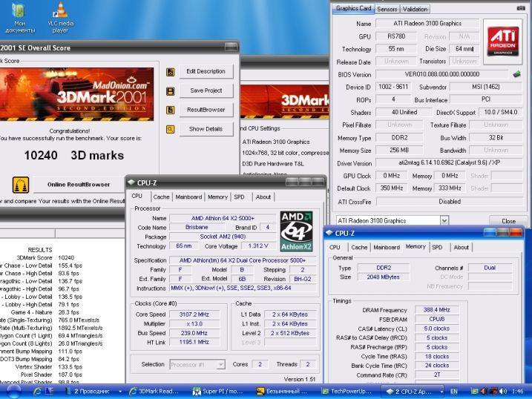Click the CPU-Z memory window title icon
Screen dimensions: 532x399
coord(329,233)
